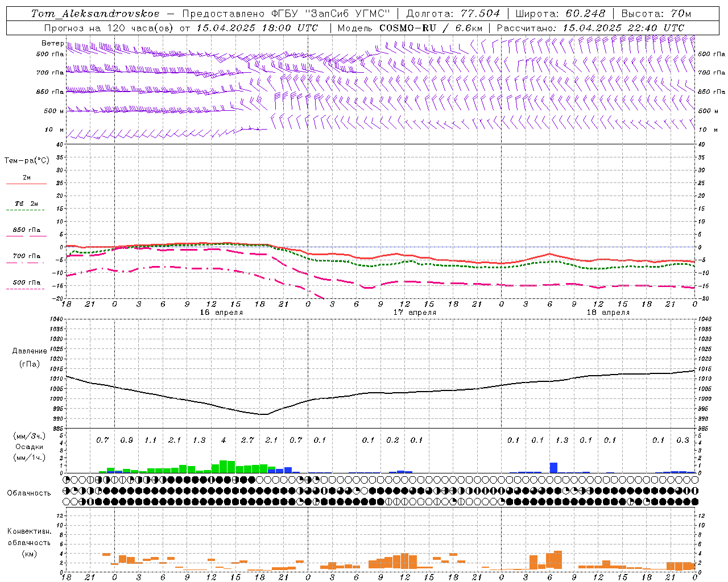Click the precipitation total '0.3'
Image resolution: width=728 pixels, height=582 pixels.
[x=682, y=440]
